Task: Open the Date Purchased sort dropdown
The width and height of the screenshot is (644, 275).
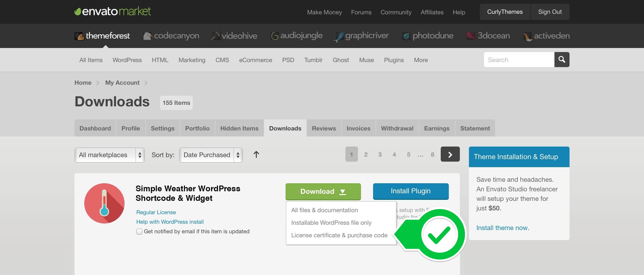Action: coord(211,155)
